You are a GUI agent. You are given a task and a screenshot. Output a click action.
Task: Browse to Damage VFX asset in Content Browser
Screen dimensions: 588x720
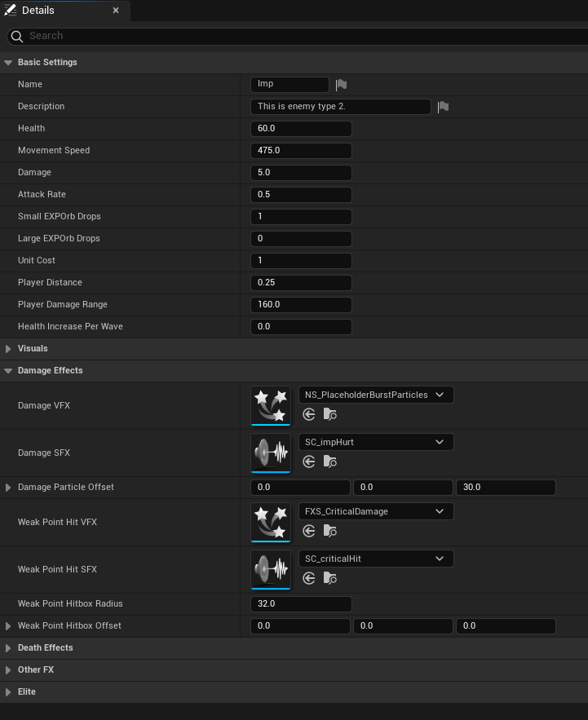click(329, 414)
